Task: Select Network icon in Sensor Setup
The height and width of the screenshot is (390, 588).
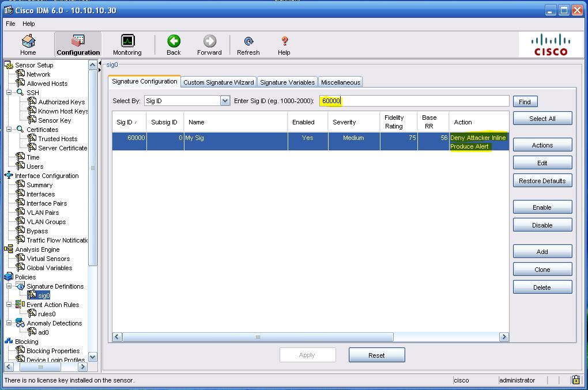Action: 20,74
